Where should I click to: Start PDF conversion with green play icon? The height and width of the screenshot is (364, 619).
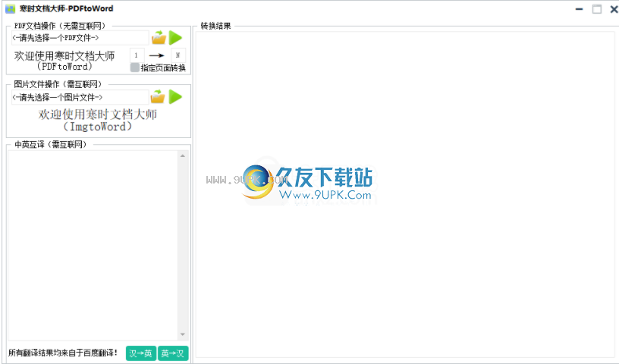(x=176, y=38)
